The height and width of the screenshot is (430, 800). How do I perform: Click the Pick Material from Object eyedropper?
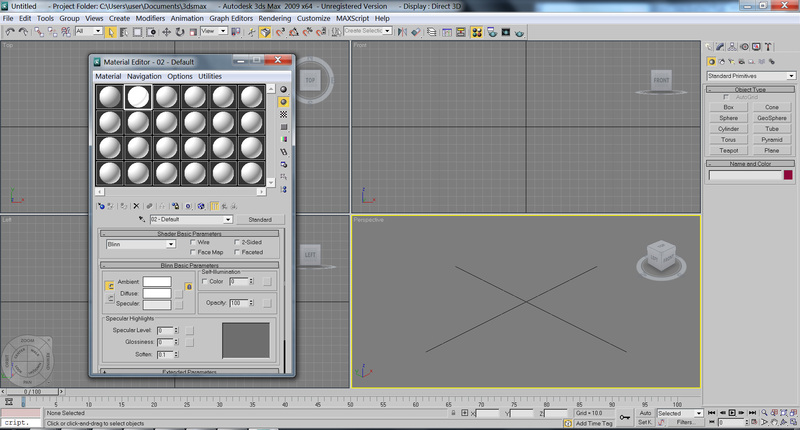tap(142, 219)
